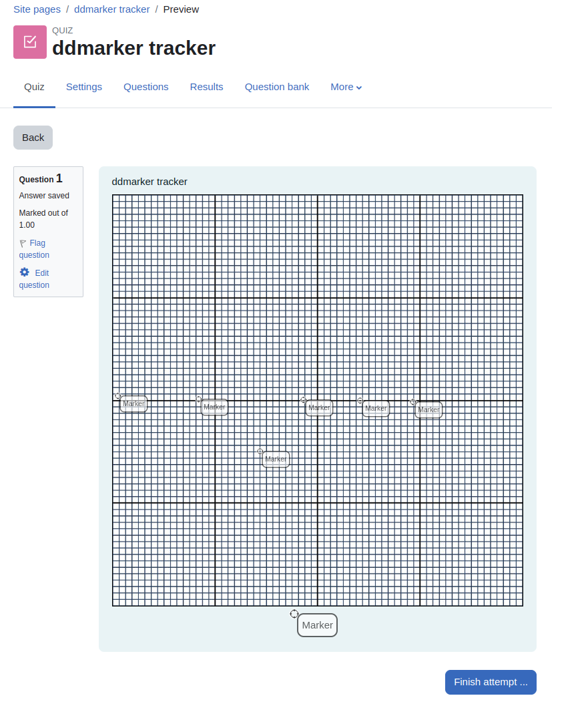
Task: Click the 'Question 1' heading
Action: (x=41, y=178)
